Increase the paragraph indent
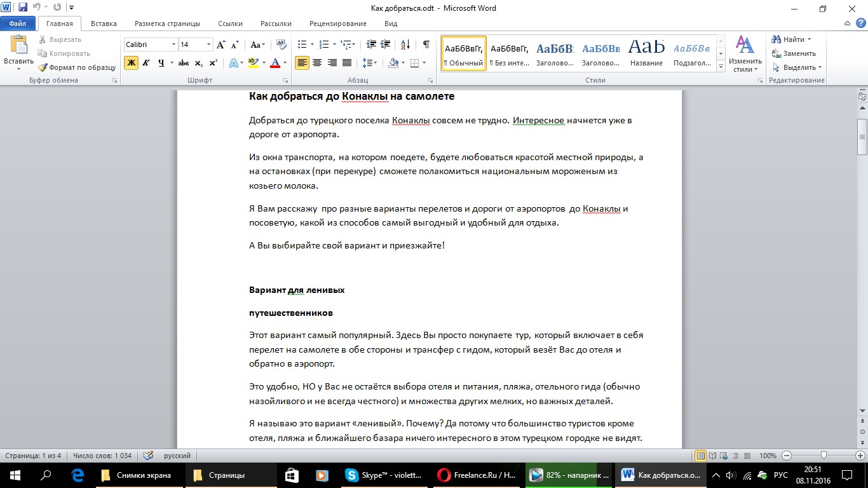868x488 pixels. [x=386, y=44]
